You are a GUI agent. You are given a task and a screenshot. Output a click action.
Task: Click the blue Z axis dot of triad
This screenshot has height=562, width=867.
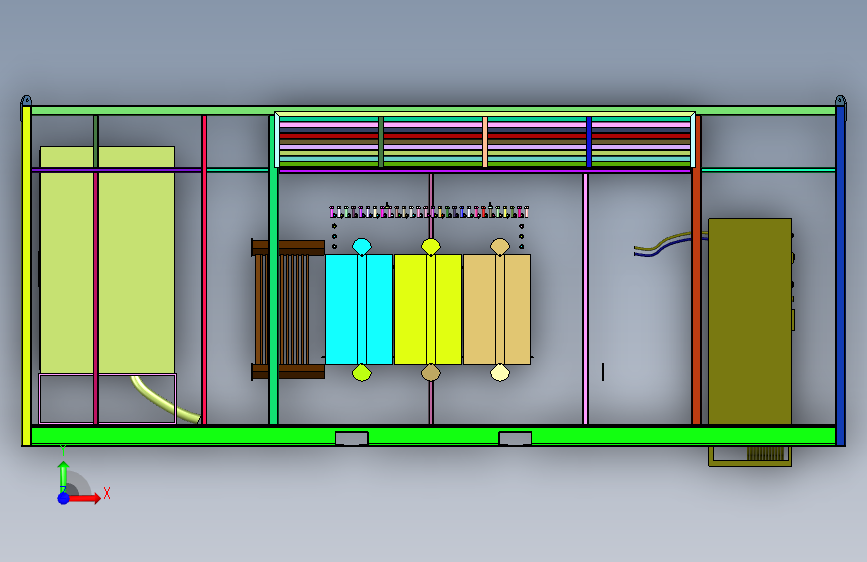pos(64,498)
